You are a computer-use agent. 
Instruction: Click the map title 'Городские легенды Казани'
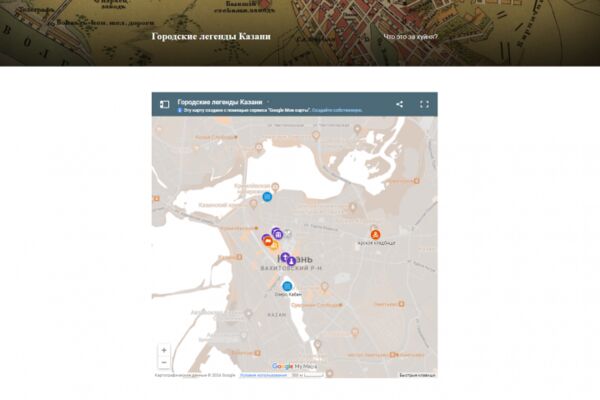220,102
